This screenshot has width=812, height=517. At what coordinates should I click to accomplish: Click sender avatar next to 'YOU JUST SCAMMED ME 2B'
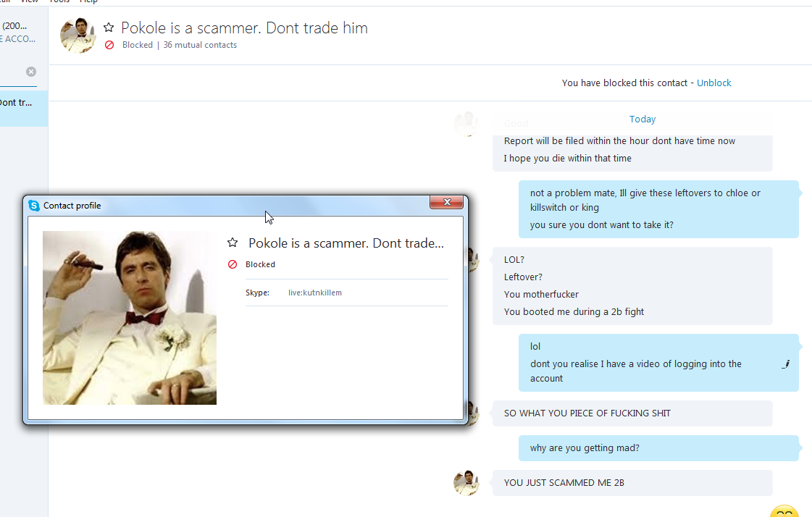click(x=466, y=483)
